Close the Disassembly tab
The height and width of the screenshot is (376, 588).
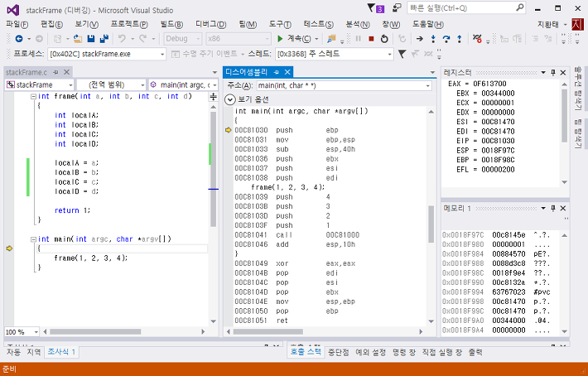click(287, 72)
